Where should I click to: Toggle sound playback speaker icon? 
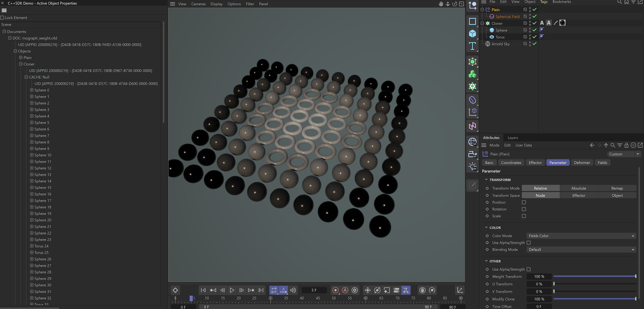click(x=293, y=290)
